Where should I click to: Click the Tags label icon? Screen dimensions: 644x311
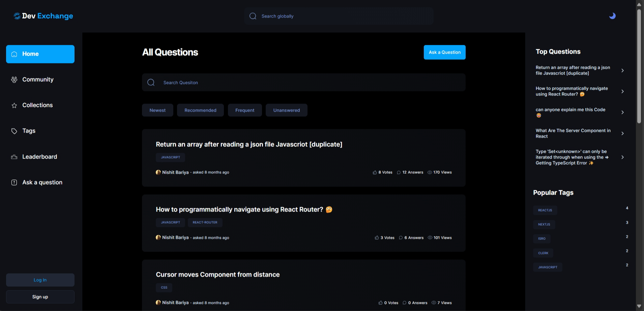pyautogui.click(x=14, y=131)
